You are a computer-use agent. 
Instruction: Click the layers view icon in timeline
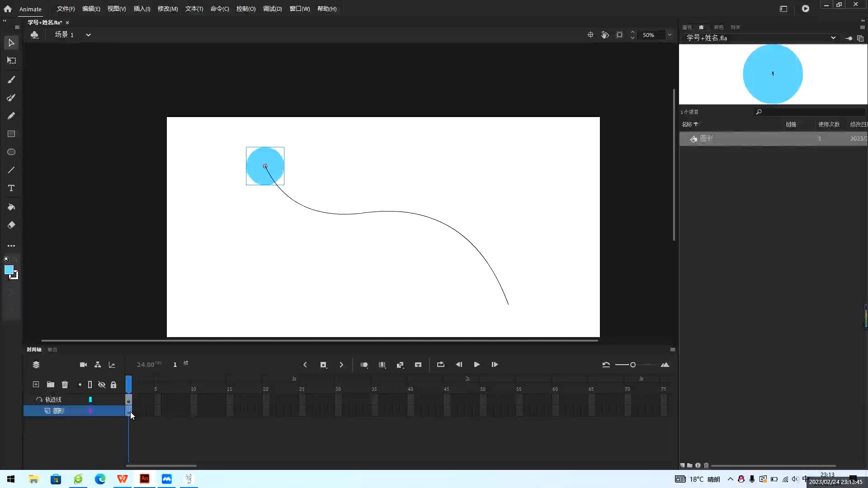pos(36,365)
